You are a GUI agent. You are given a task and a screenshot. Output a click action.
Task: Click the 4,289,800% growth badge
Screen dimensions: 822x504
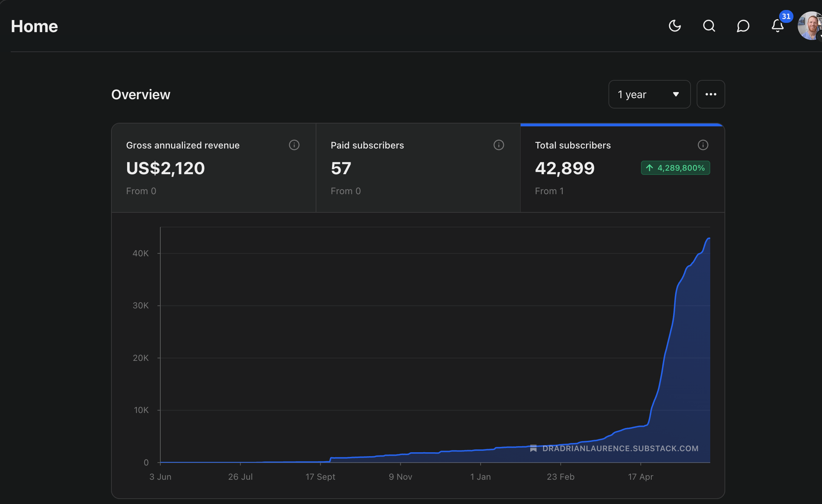click(x=675, y=168)
